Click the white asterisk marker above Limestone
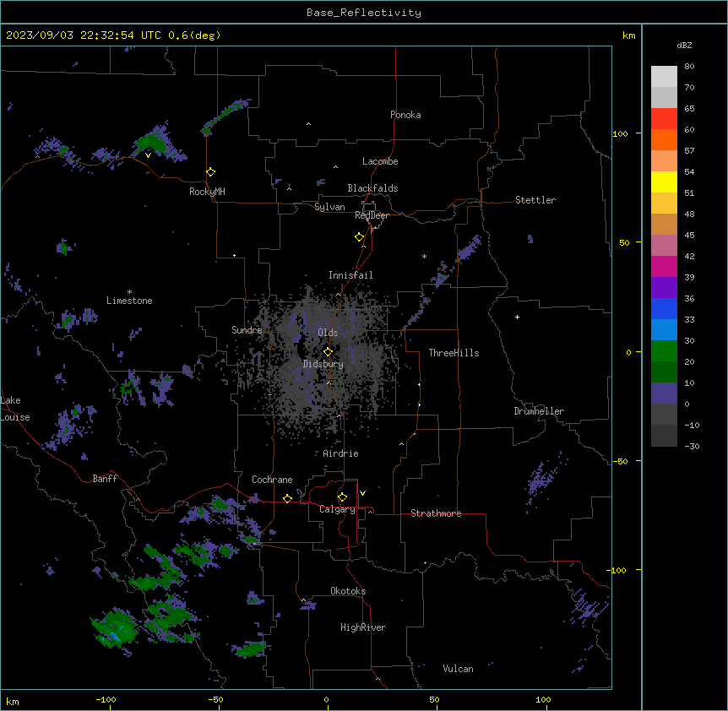The image size is (728, 711). pyautogui.click(x=129, y=292)
